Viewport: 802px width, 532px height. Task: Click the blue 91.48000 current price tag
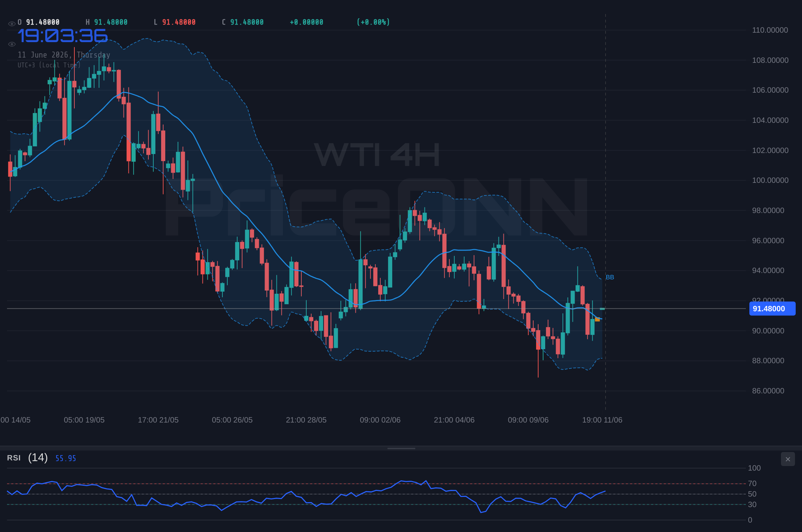coord(772,309)
